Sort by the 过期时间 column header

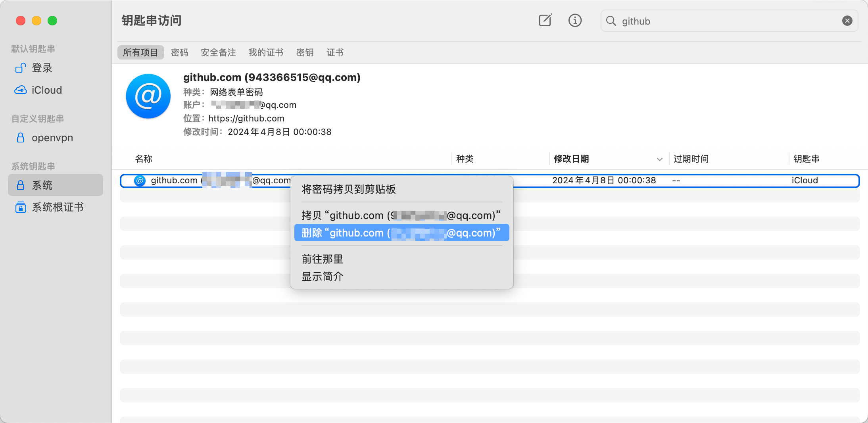691,159
